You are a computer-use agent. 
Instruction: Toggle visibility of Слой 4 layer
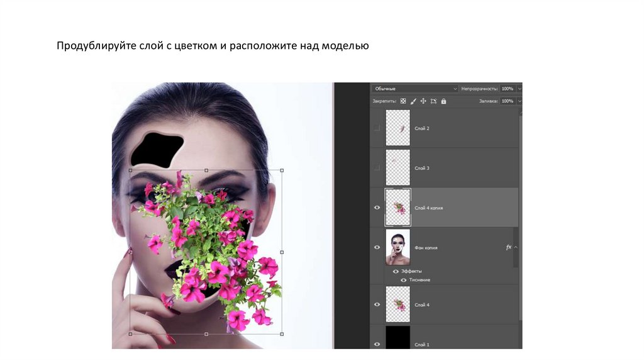[x=377, y=304]
